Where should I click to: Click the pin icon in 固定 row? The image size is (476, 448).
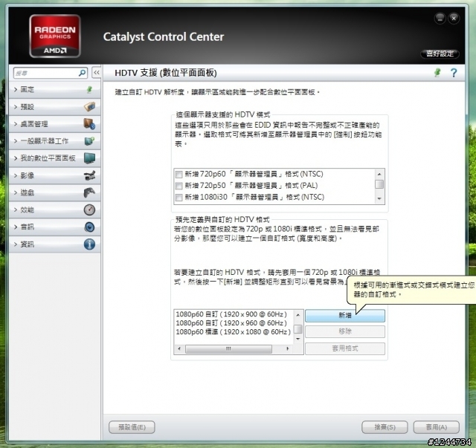click(x=89, y=89)
